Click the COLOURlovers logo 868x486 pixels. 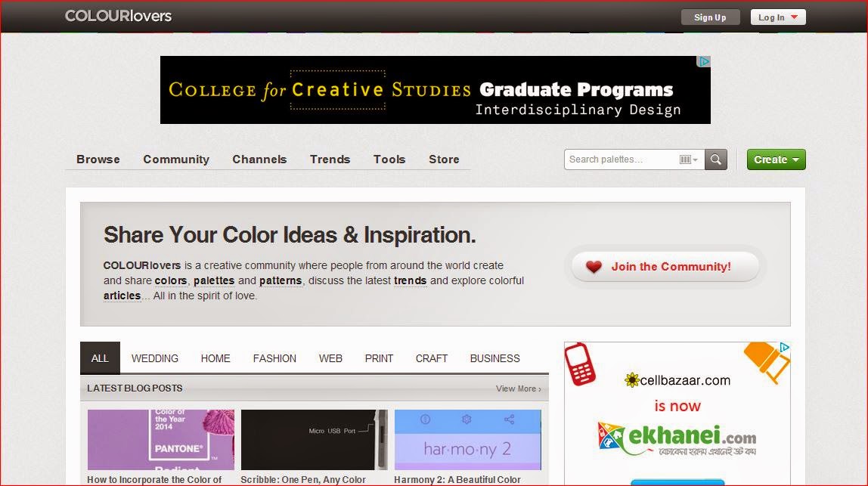pyautogui.click(x=119, y=16)
